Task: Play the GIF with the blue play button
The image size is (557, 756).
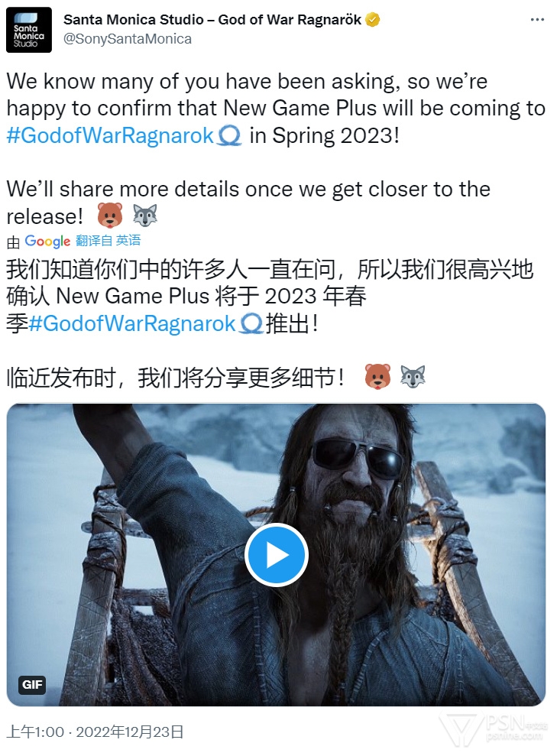Action: coord(276,555)
